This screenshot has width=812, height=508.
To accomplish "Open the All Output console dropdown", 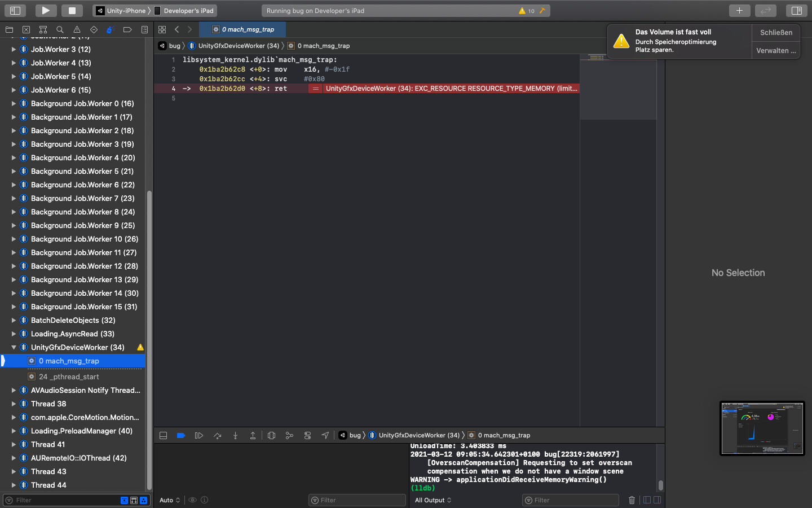I will coord(433,500).
